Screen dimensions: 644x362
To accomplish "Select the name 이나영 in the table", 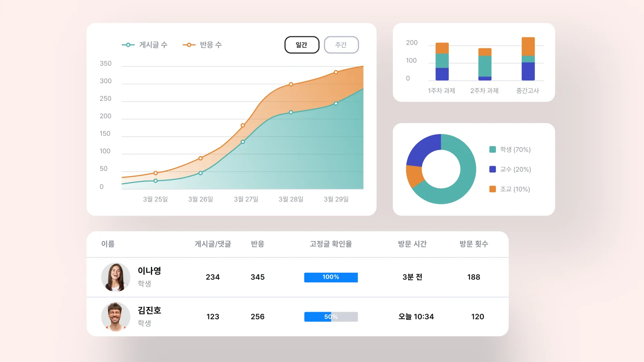I will (x=149, y=271).
